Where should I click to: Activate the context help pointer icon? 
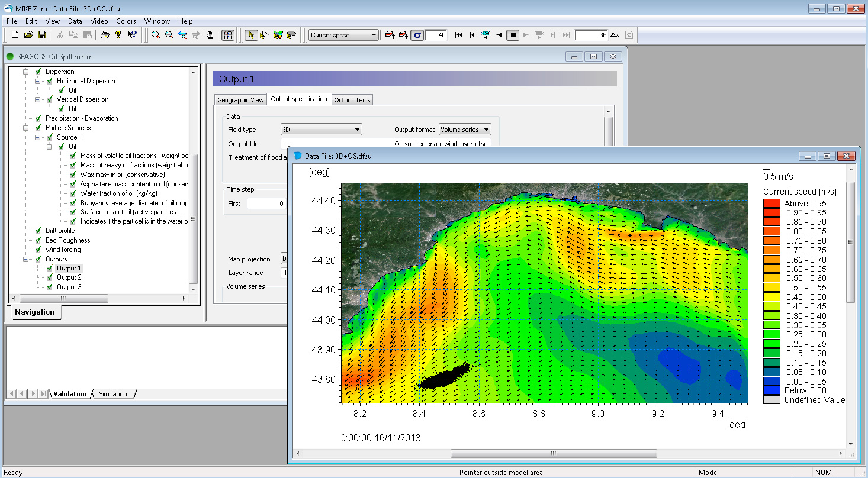click(132, 35)
